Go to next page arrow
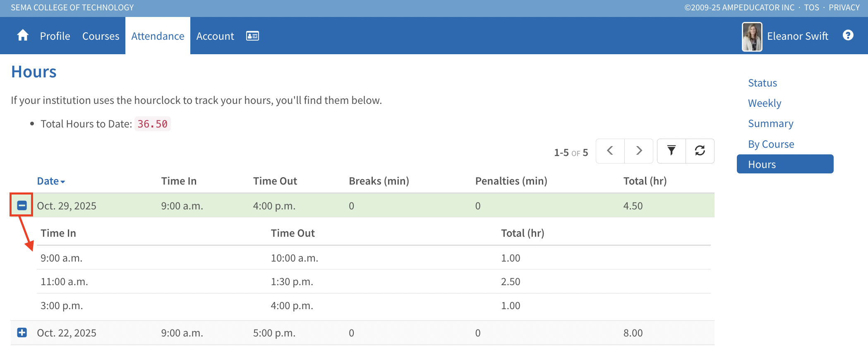 coord(639,151)
